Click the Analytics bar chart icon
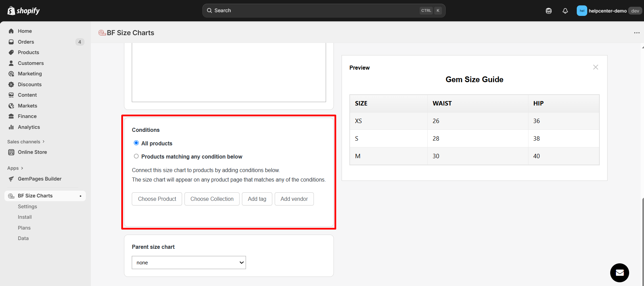Screen dimensions: 644x286 (11, 127)
